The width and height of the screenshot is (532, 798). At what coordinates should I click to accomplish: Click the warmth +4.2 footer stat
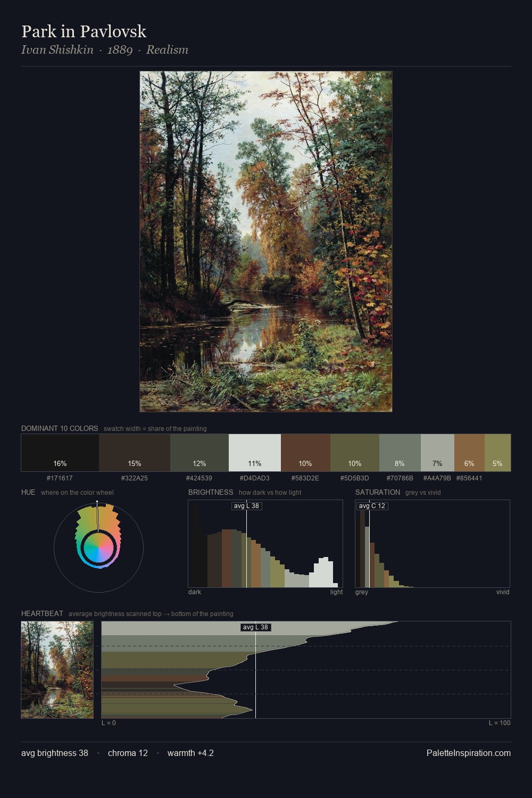[190, 753]
